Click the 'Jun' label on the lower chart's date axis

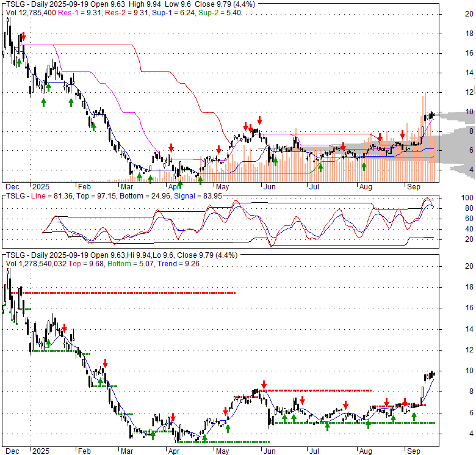click(x=269, y=451)
